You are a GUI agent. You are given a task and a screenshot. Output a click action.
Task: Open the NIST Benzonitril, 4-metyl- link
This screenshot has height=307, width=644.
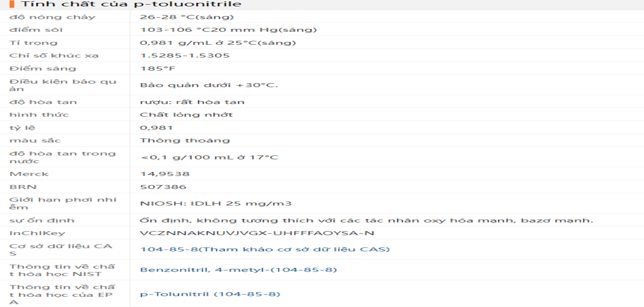[238, 270]
